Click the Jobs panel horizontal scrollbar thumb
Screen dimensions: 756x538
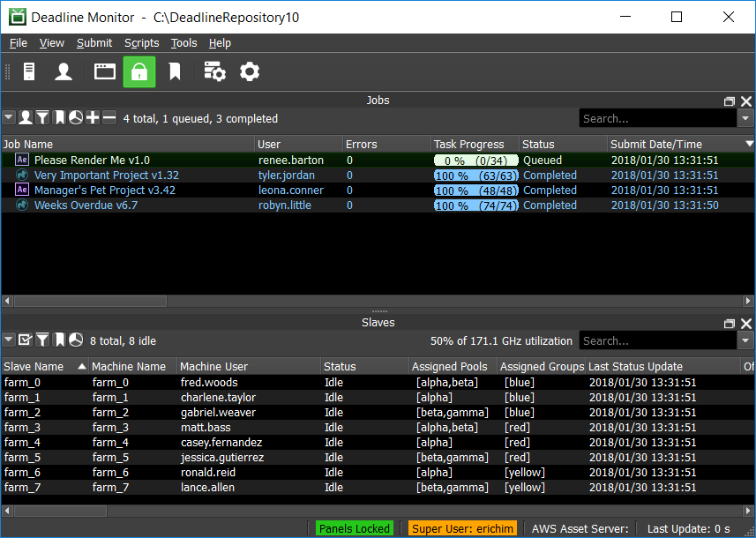click(90, 301)
